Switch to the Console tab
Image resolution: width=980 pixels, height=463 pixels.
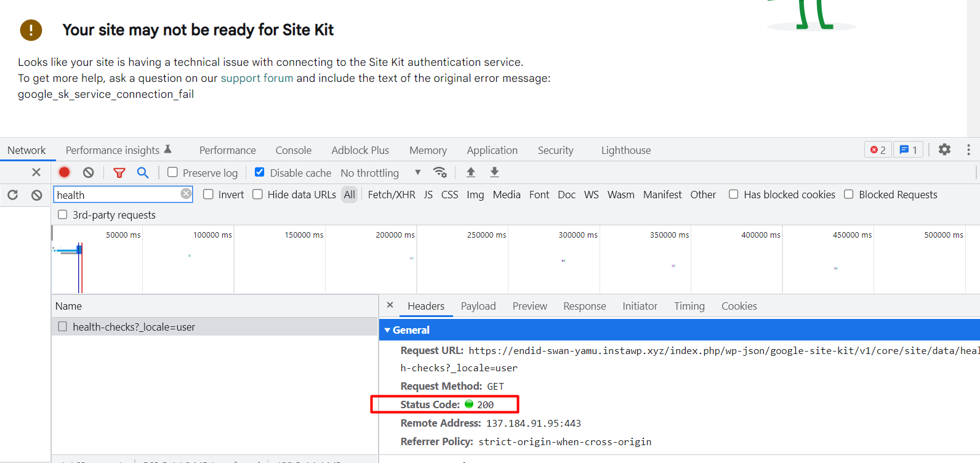pos(294,150)
